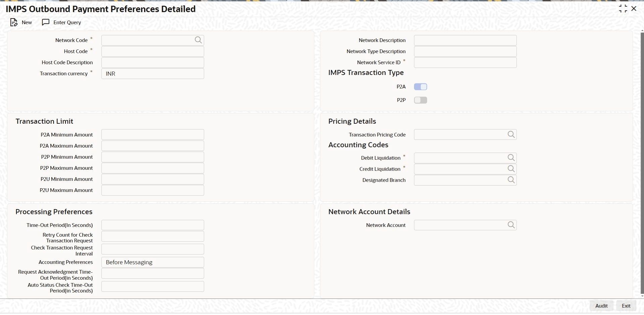Screen dimensions: 644x315
Task: Toggle the P2P transaction type switch
Action: [x=420, y=100]
